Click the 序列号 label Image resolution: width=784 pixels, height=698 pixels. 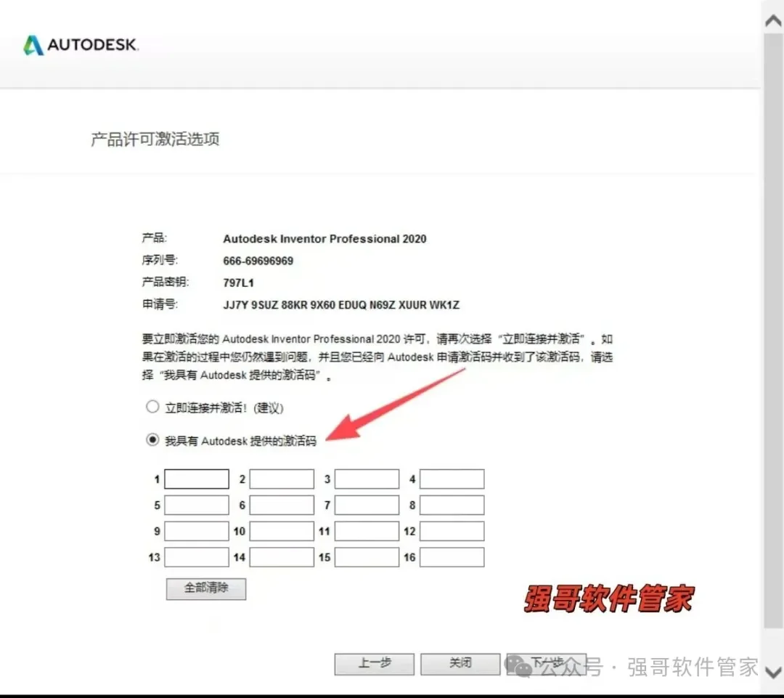(x=160, y=260)
